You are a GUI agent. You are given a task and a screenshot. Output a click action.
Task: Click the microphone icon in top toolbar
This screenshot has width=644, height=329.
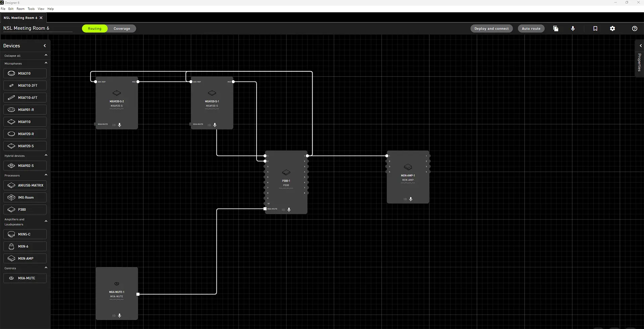click(x=573, y=29)
